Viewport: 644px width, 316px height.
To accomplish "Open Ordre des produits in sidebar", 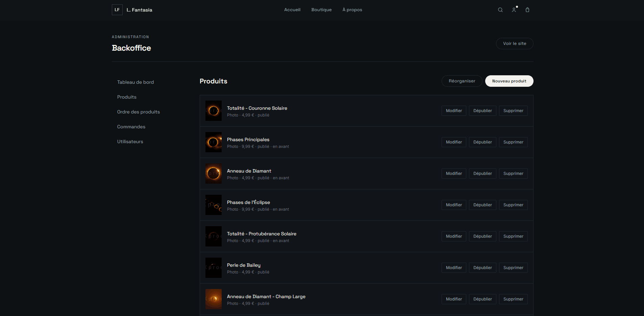I will click(x=139, y=112).
